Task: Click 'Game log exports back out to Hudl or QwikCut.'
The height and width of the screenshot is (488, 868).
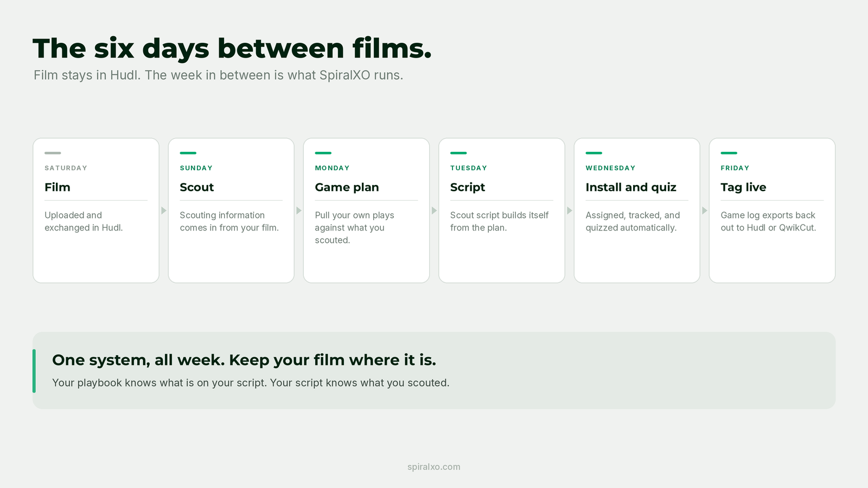Action: 768,221
